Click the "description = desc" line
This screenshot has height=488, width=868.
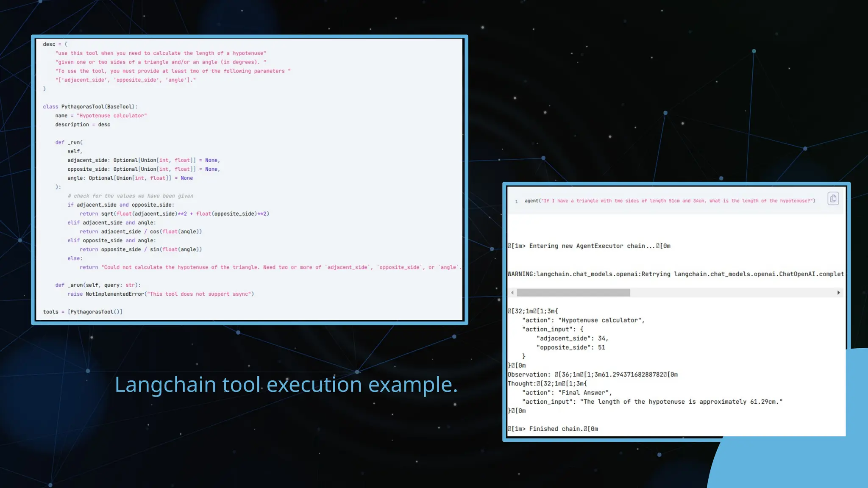(83, 125)
